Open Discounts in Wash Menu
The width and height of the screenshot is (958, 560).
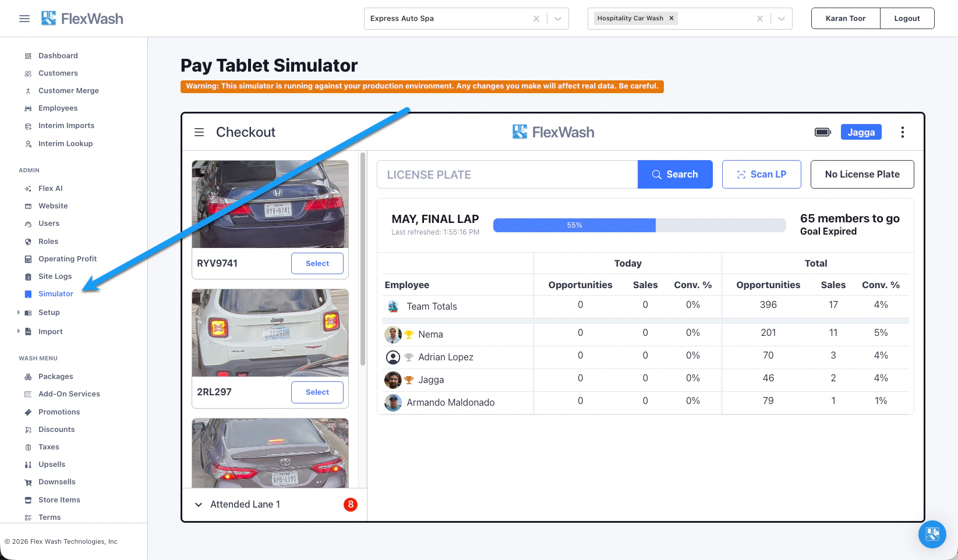point(56,430)
